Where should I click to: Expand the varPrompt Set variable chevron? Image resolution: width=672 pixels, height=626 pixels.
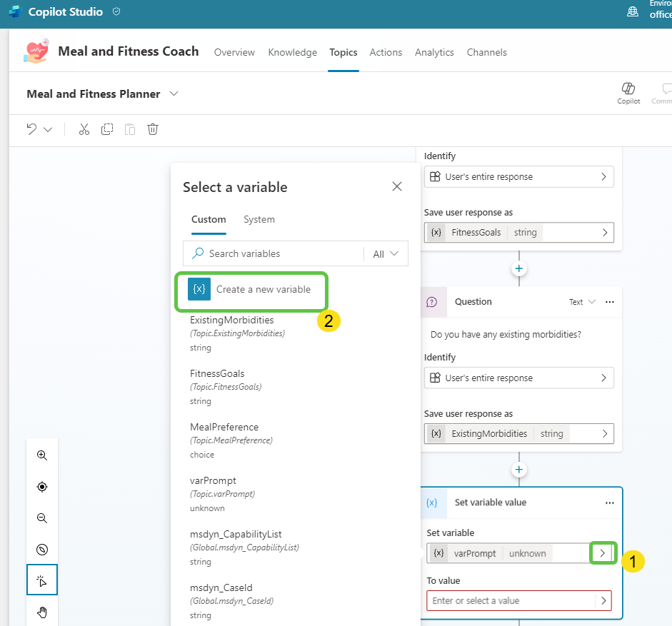click(x=603, y=553)
